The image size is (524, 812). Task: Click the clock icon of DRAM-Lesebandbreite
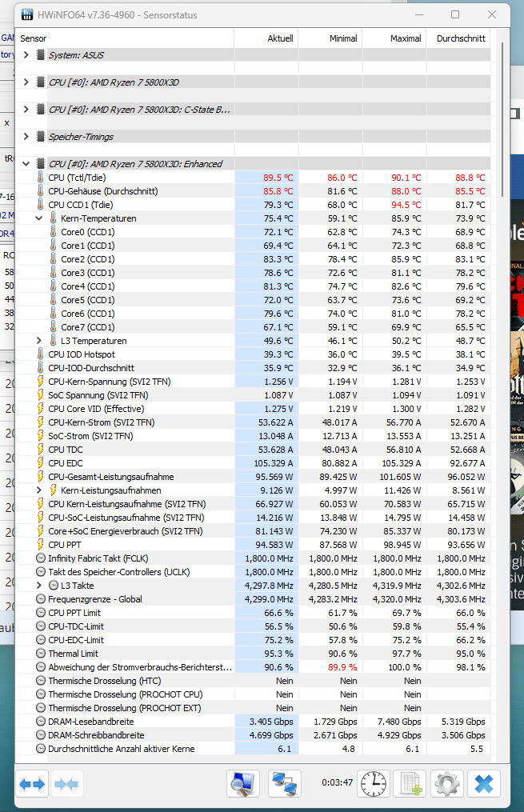41,722
